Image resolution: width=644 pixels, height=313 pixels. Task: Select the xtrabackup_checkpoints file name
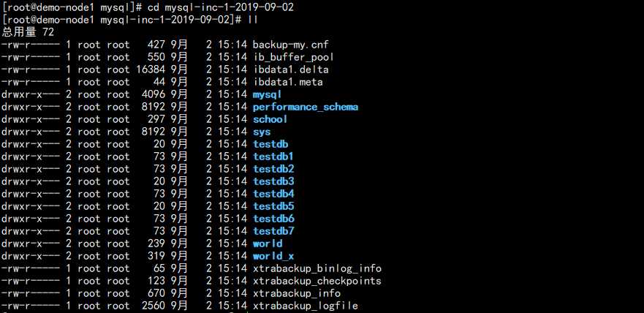pos(317,281)
